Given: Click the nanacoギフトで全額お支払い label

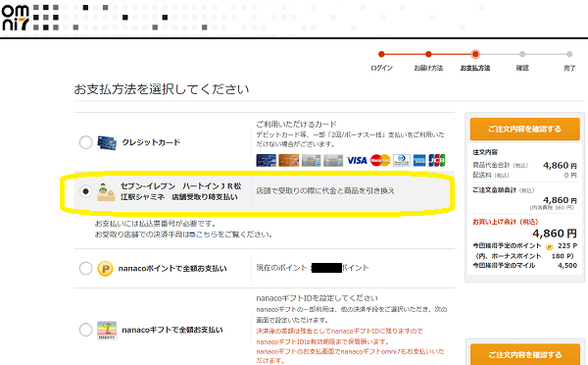Looking at the screenshot, I should pyautogui.click(x=172, y=330).
